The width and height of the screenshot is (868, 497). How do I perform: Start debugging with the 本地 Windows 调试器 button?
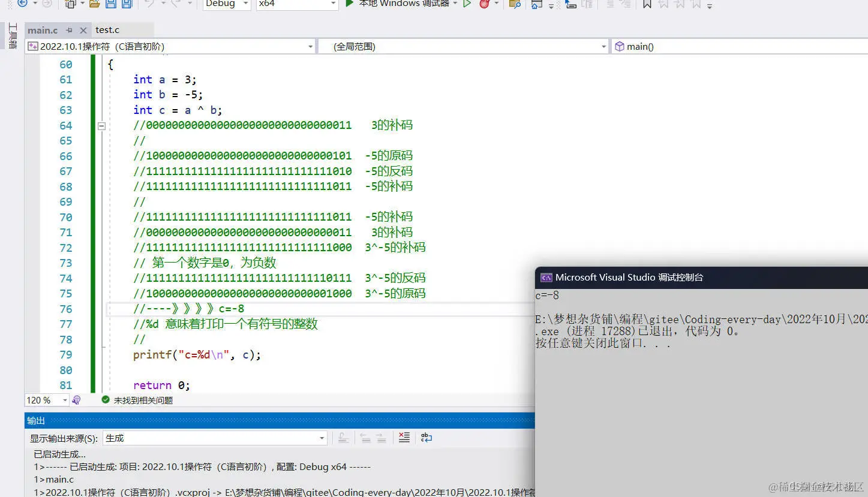[397, 4]
